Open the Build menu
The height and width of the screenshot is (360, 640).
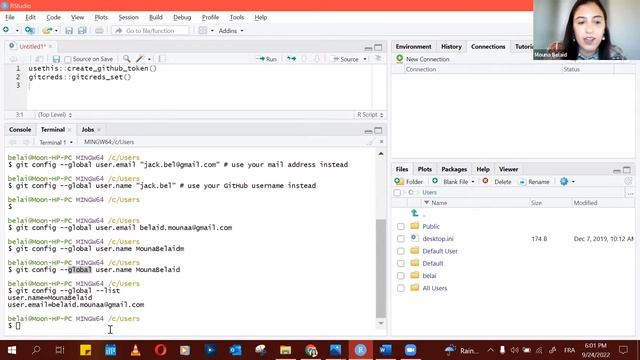[156, 17]
